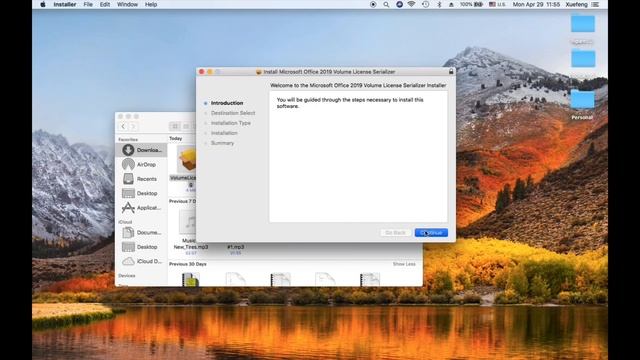Select the Personal folder on the desktop
This screenshot has height=360, width=640.
pos(582,104)
